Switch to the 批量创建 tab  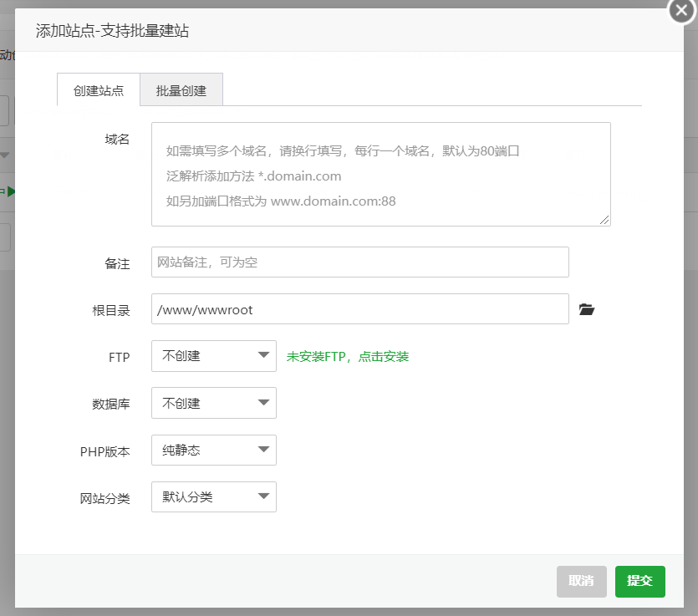tap(181, 90)
